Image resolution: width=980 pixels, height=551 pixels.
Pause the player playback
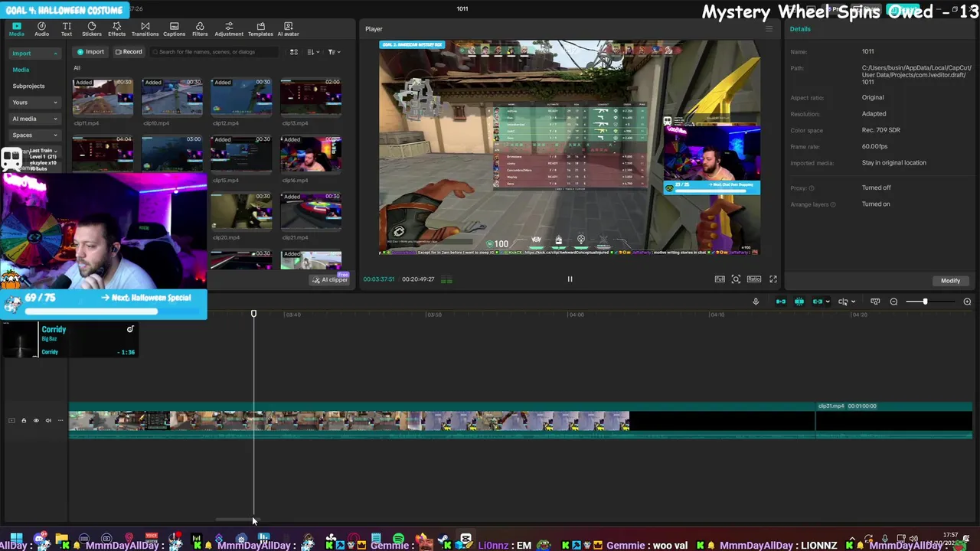(570, 279)
